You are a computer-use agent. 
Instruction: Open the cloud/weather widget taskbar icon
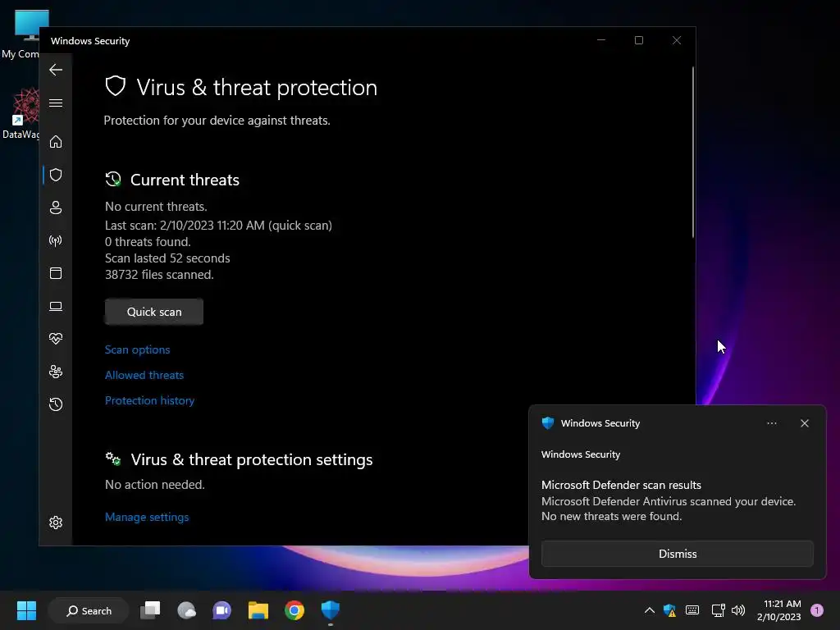tap(186, 610)
